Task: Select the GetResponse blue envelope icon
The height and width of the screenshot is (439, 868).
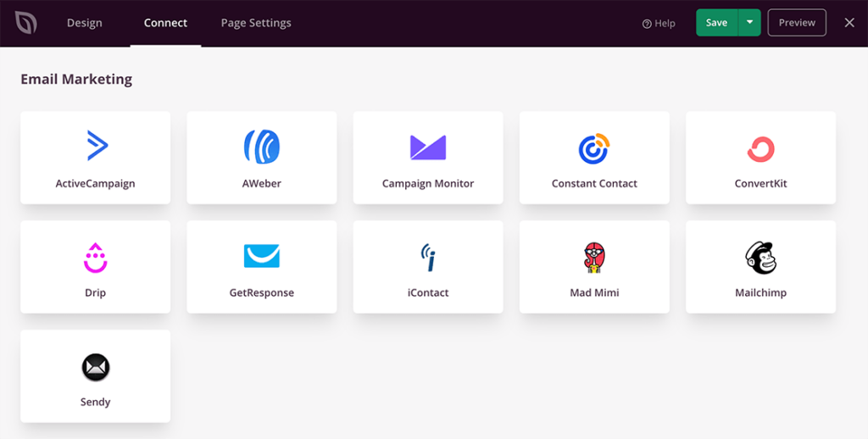Action: click(x=262, y=256)
